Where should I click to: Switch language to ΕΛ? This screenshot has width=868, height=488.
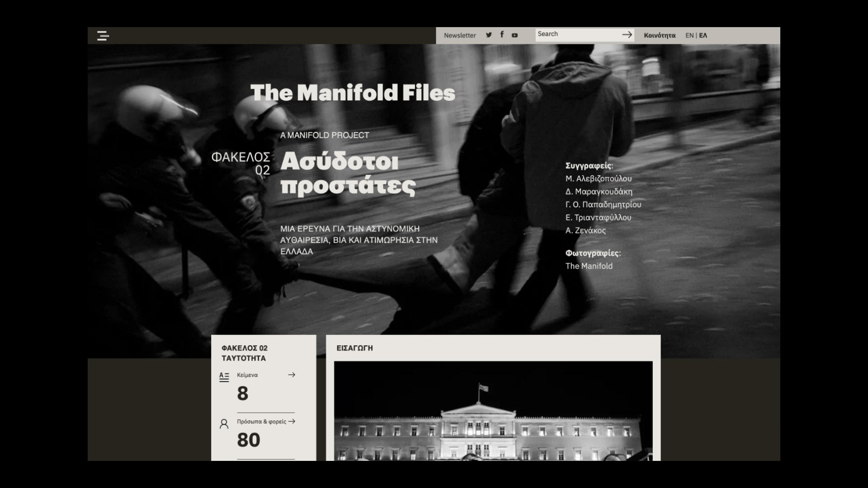click(703, 35)
